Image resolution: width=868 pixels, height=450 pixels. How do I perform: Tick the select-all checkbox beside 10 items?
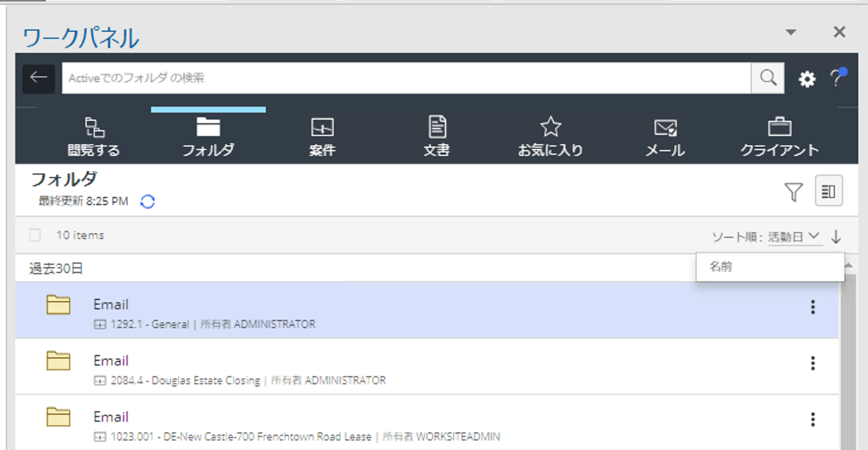tap(35, 235)
